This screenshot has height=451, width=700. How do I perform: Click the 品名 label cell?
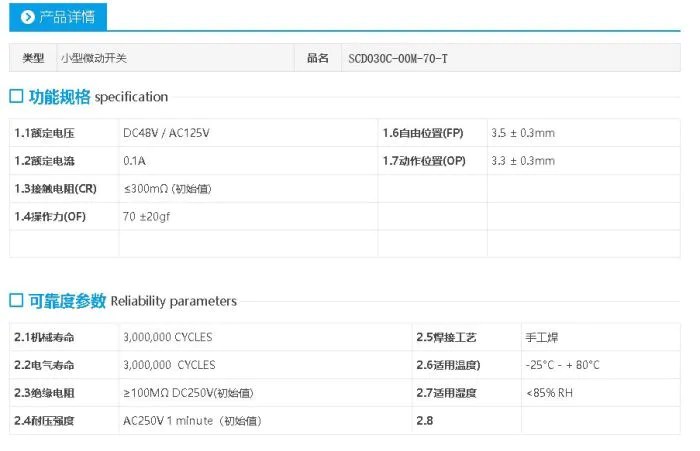318,58
